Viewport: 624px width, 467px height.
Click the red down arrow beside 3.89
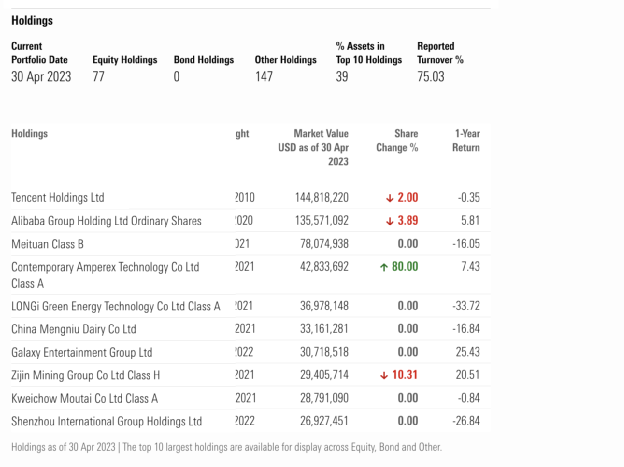389,221
